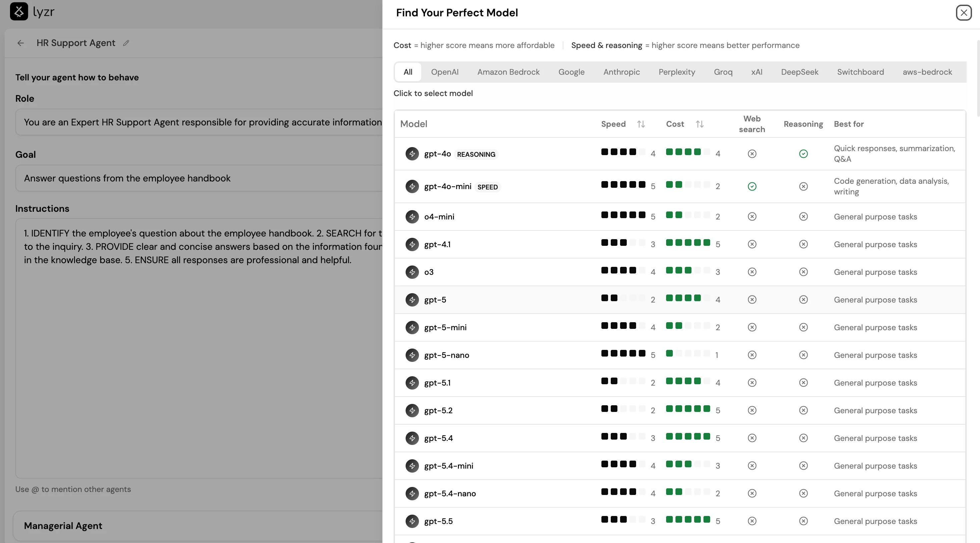980x543 pixels.
Task: Switch to the OpenAI tab
Action: tap(445, 72)
